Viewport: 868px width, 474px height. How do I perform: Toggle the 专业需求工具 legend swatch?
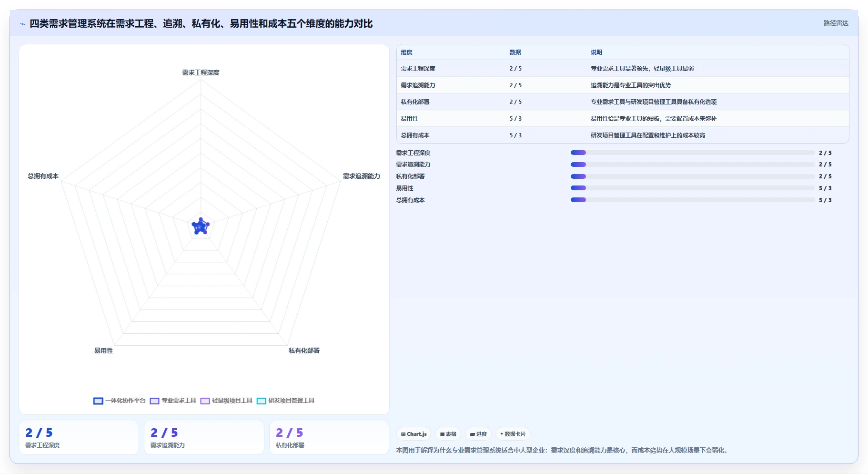tap(154, 401)
